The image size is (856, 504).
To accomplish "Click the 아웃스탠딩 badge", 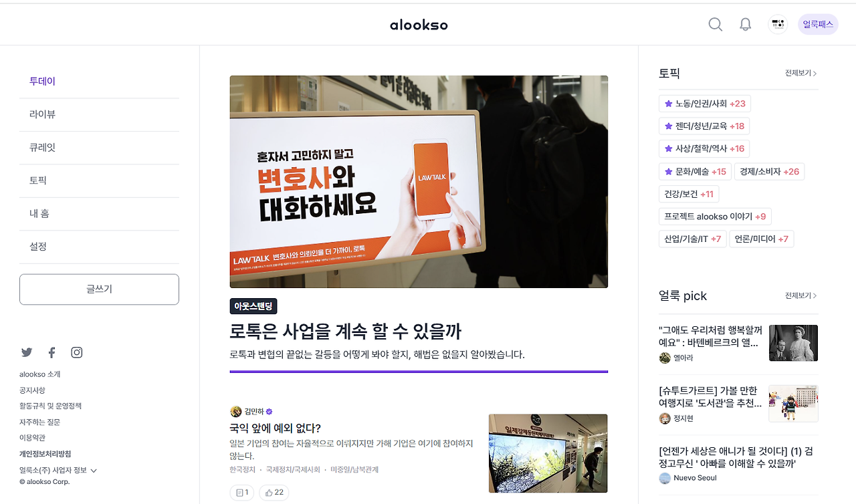I will click(x=253, y=307).
